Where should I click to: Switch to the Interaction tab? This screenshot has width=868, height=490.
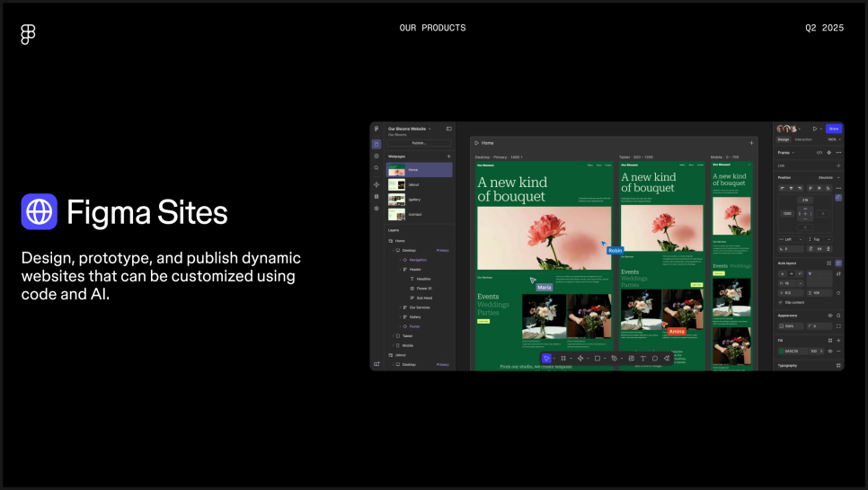[803, 139]
